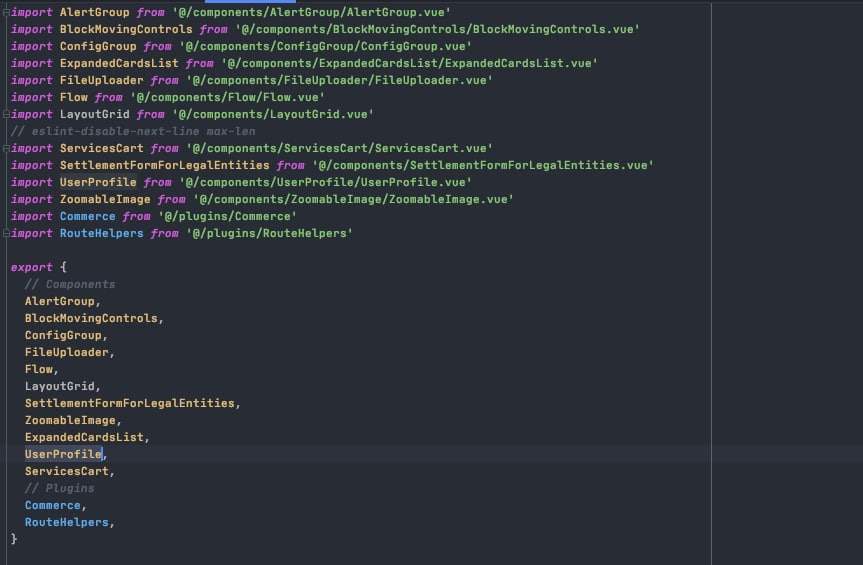The image size is (863, 565).
Task: Click the closing brace of the export block
Action: [x=14, y=539]
